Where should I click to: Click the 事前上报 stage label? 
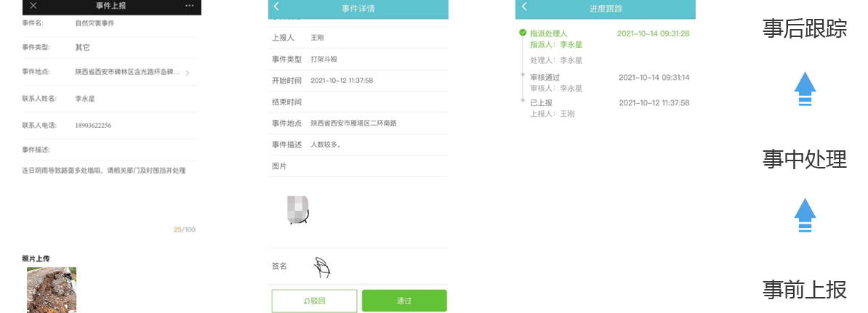(805, 289)
